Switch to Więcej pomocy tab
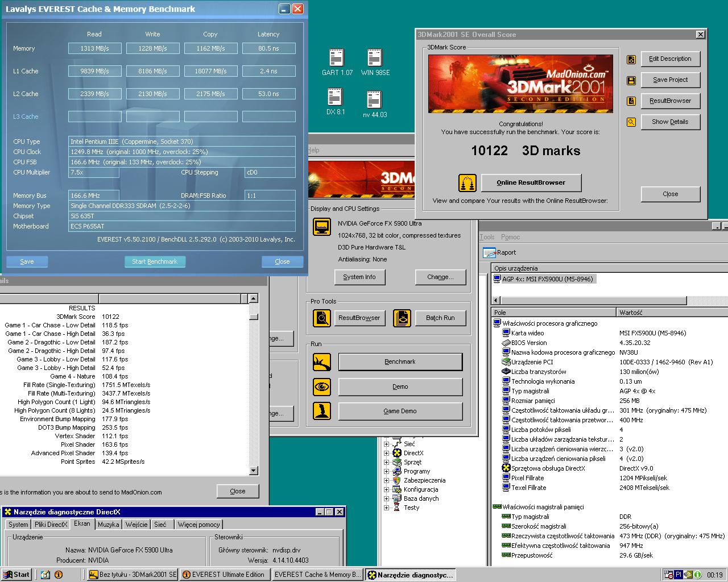Screen dimensions: 728x582 198,525
